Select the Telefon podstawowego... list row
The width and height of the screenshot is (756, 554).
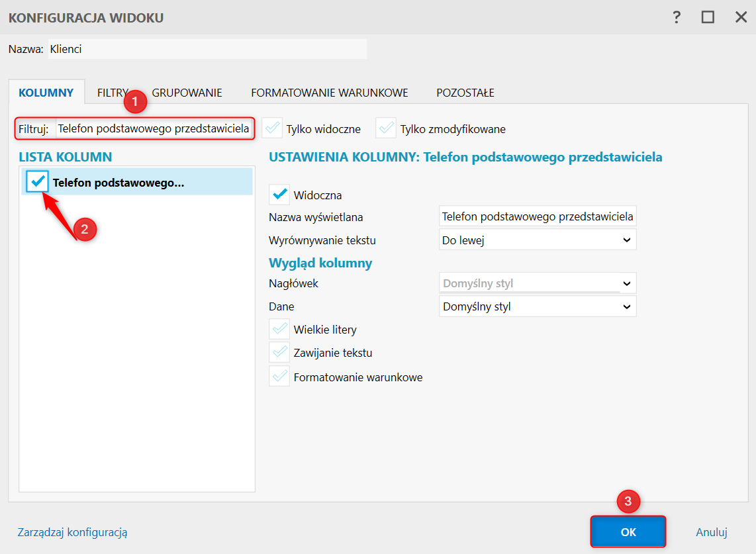[137, 182]
